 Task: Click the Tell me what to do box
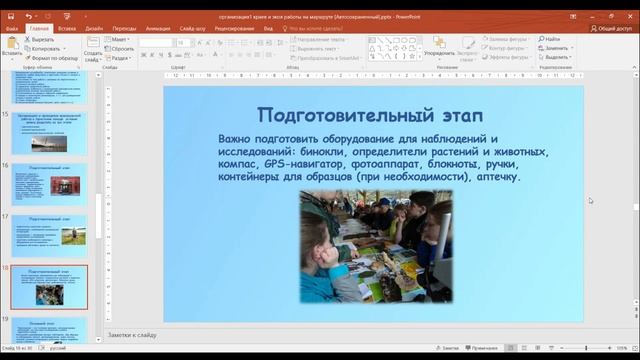pyautogui.click(x=313, y=28)
